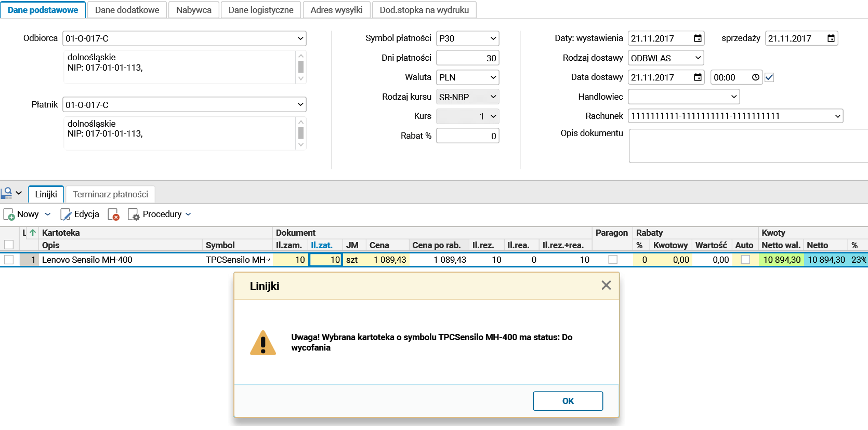Toggle the Data dostawy time checkbox
The width and height of the screenshot is (868, 430).
(769, 77)
